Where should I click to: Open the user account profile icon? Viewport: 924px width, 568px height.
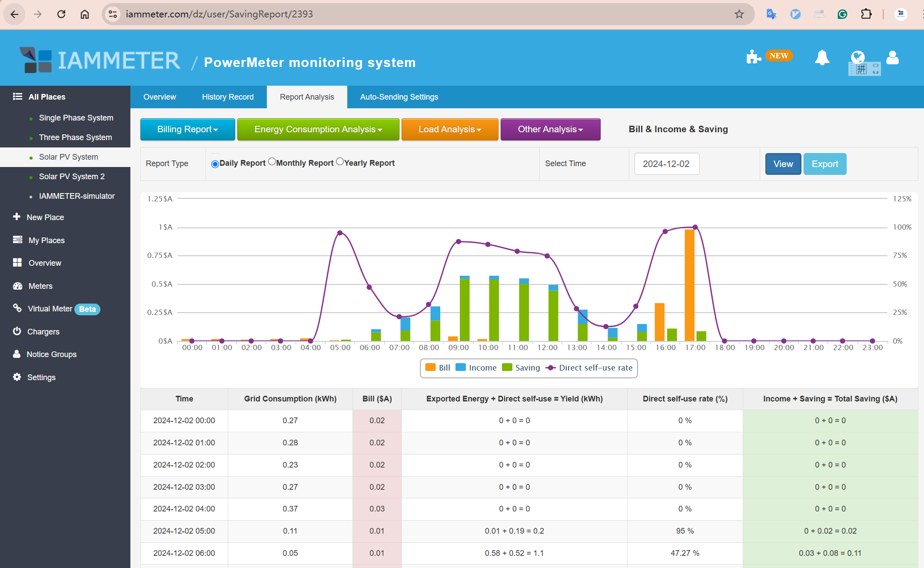coord(892,57)
